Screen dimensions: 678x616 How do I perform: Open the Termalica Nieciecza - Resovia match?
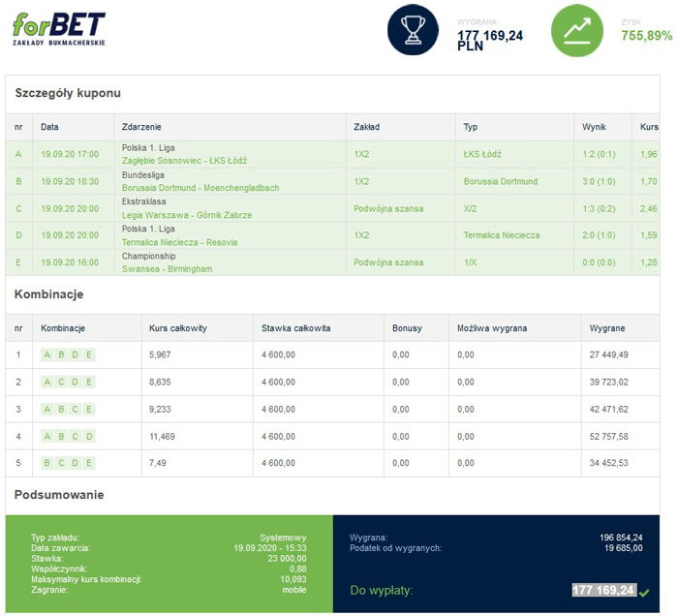click(x=179, y=242)
